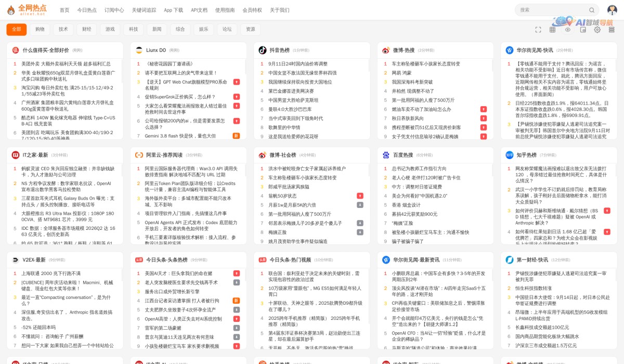Open the 什么值得买-全部好价 card title

pos(46,50)
